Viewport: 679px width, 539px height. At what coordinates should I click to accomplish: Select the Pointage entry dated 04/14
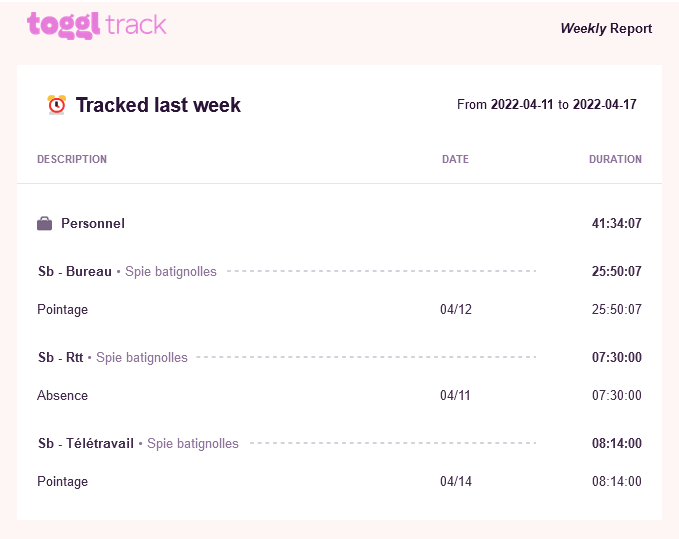[x=340, y=481]
